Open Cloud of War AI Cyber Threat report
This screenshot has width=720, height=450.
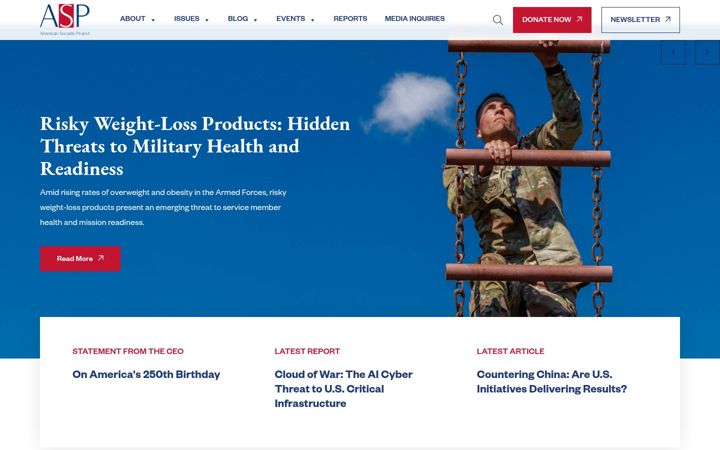point(343,388)
